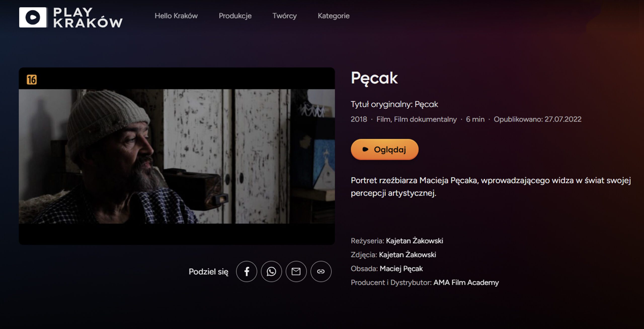Screen dimensions: 644x329
Task: Click the 16 age rating badge
Action: [x=32, y=80]
